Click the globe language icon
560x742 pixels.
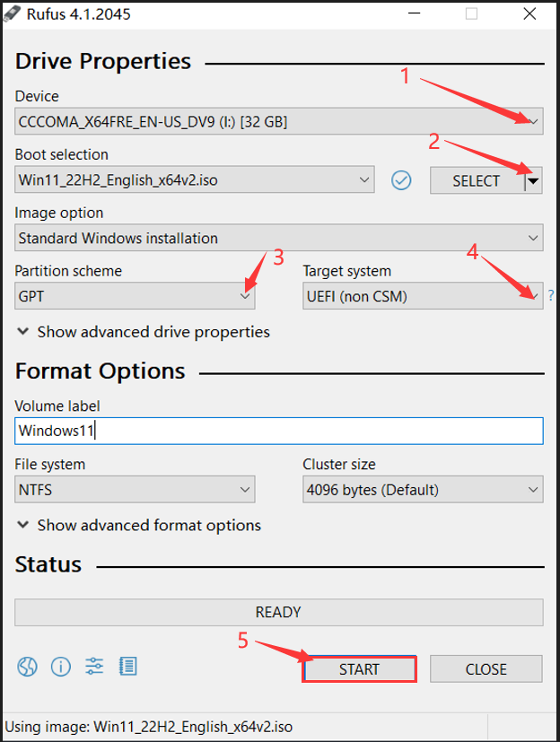28,668
